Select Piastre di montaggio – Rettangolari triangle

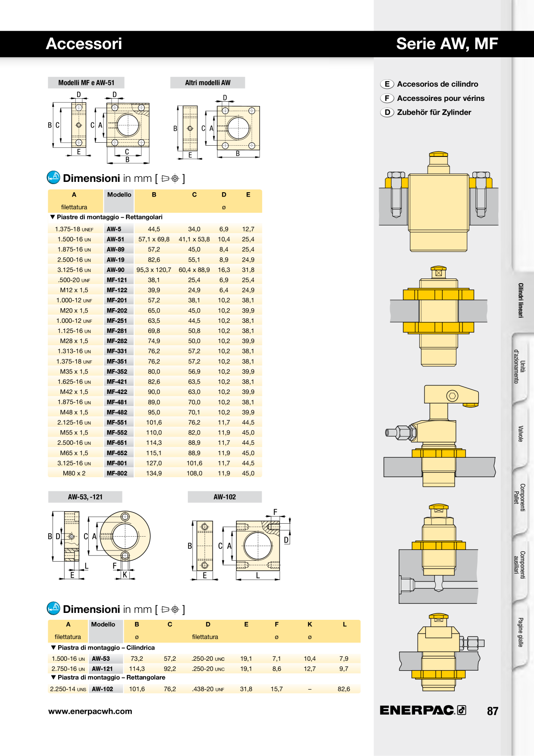tap(53, 217)
